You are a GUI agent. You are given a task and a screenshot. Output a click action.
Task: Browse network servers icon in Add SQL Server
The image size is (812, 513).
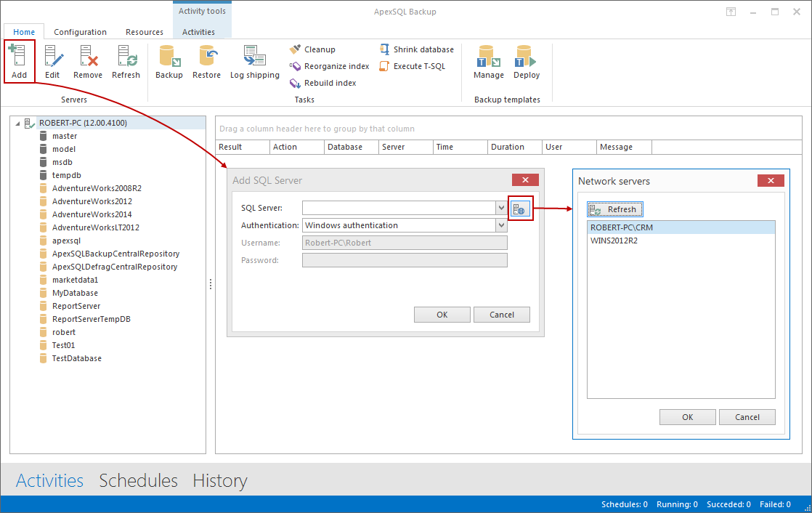click(521, 209)
